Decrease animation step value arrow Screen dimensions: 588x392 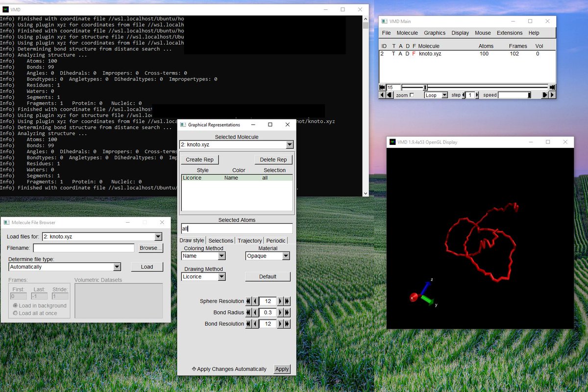pyautogui.click(x=464, y=95)
